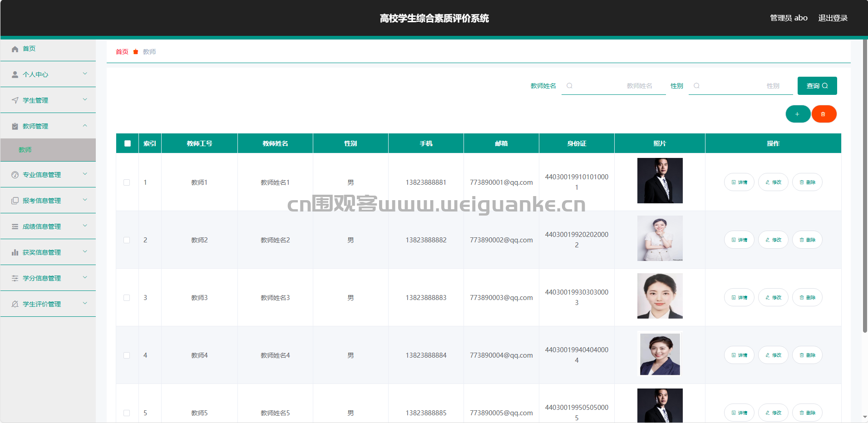Expand the 学分信息管理 chevron

[x=85, y=277]
